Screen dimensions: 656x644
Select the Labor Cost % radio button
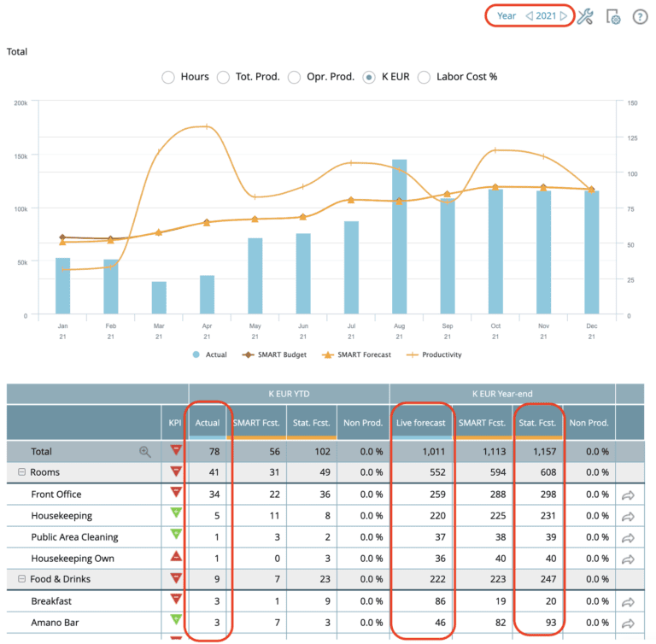(425, 77)
